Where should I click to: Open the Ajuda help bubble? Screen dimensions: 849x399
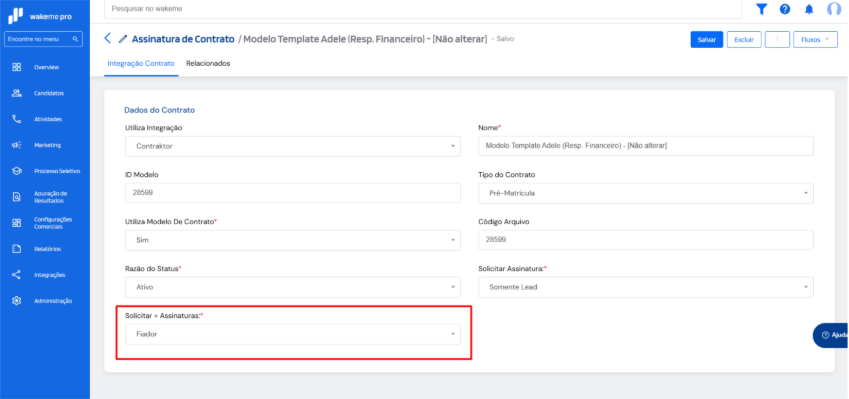831,335
